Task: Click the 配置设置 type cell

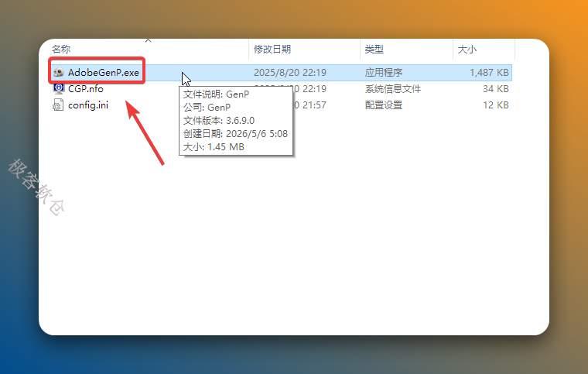Action: point(384,105)
